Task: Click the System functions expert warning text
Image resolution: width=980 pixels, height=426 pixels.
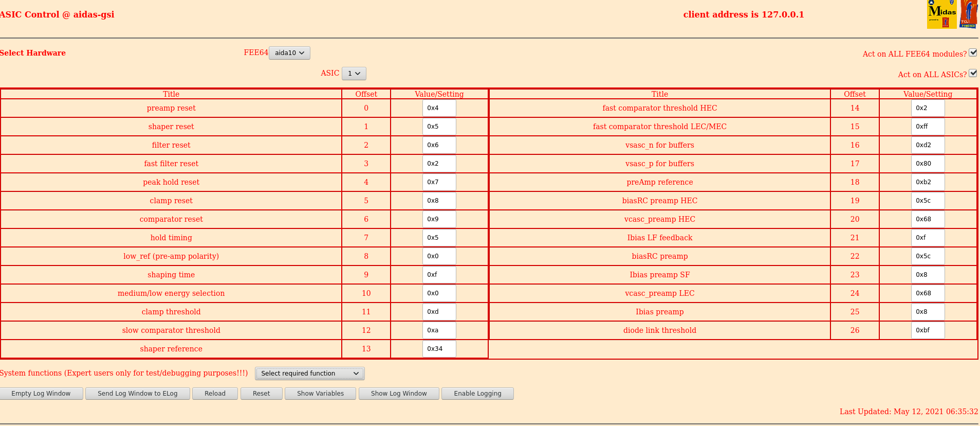Action: coord(124,373)
